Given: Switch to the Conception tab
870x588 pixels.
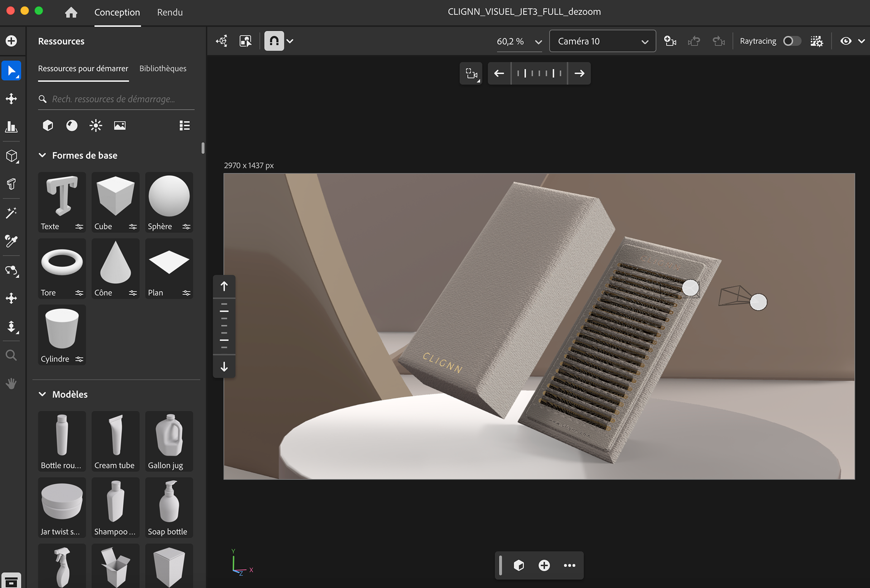Looking at the screenshot, I should point(117,12).
